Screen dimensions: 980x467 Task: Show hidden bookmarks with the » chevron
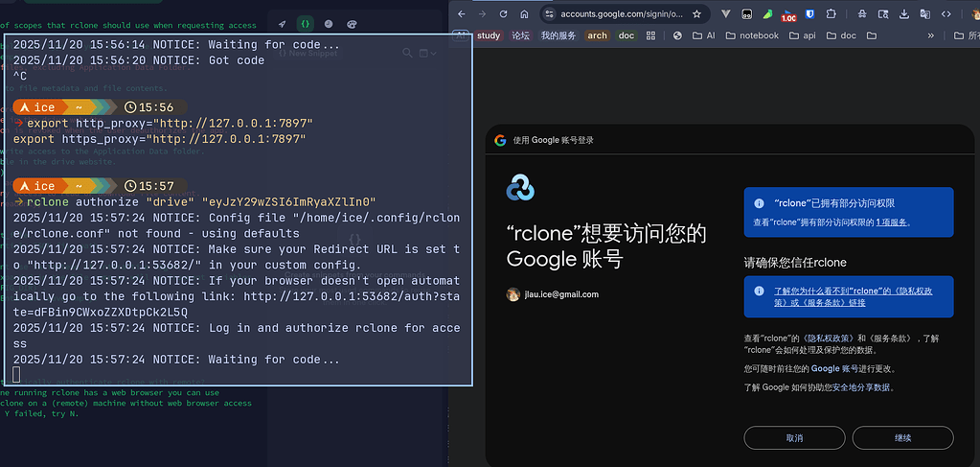930,35
